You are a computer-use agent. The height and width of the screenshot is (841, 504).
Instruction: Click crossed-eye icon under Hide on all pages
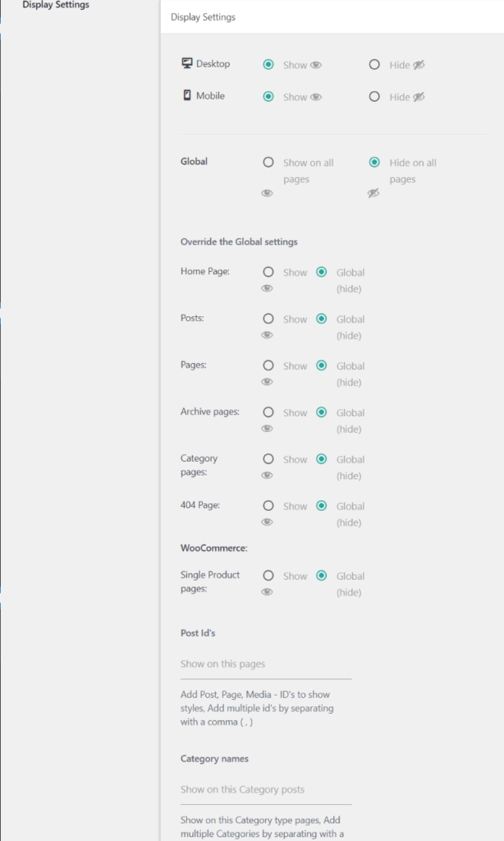[373, 193]
